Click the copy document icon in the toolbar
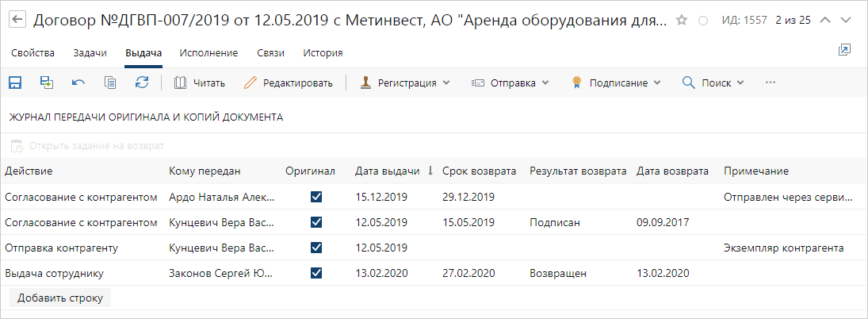The image size is (868, 319). tap(110, 83)
